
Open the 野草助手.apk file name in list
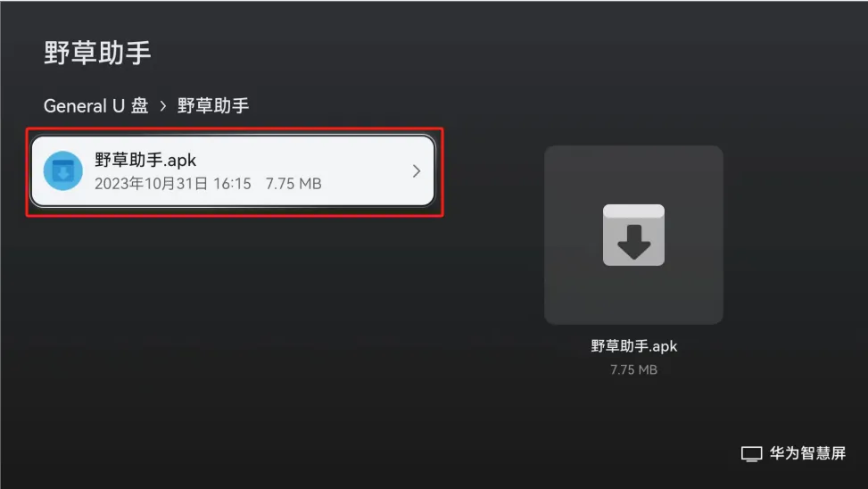[x=145, y=160]
